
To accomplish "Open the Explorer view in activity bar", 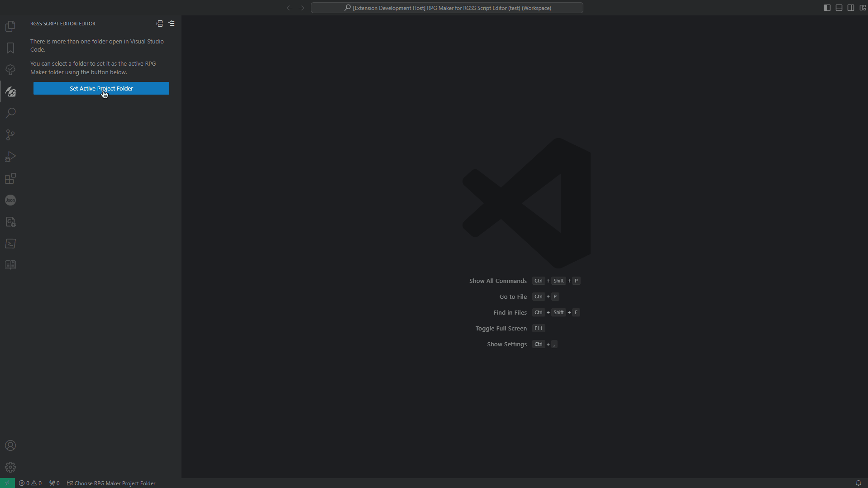I will [10, 26].
